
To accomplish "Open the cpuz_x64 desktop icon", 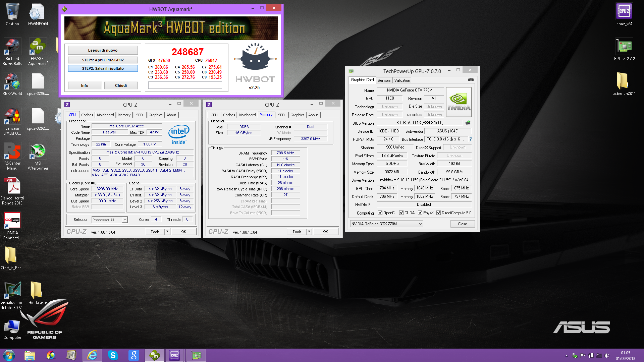I will (x=624, y=14).
